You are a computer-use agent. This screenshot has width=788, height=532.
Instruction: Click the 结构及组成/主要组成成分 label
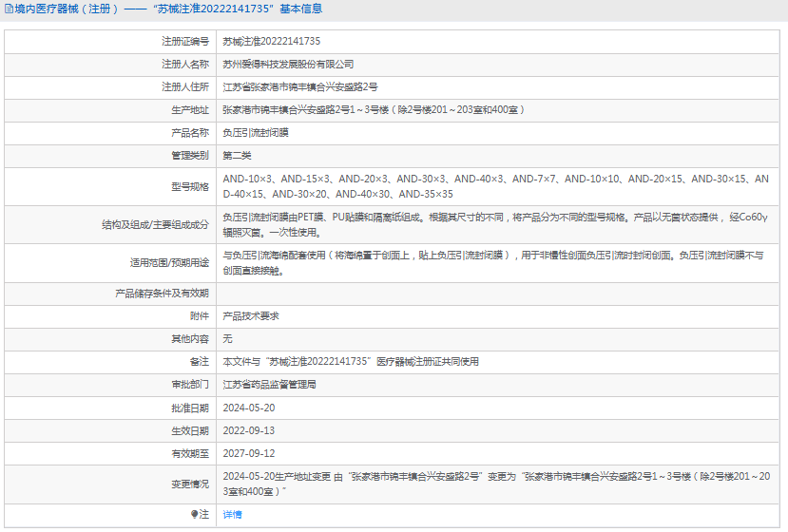click(x=155, y=224)
